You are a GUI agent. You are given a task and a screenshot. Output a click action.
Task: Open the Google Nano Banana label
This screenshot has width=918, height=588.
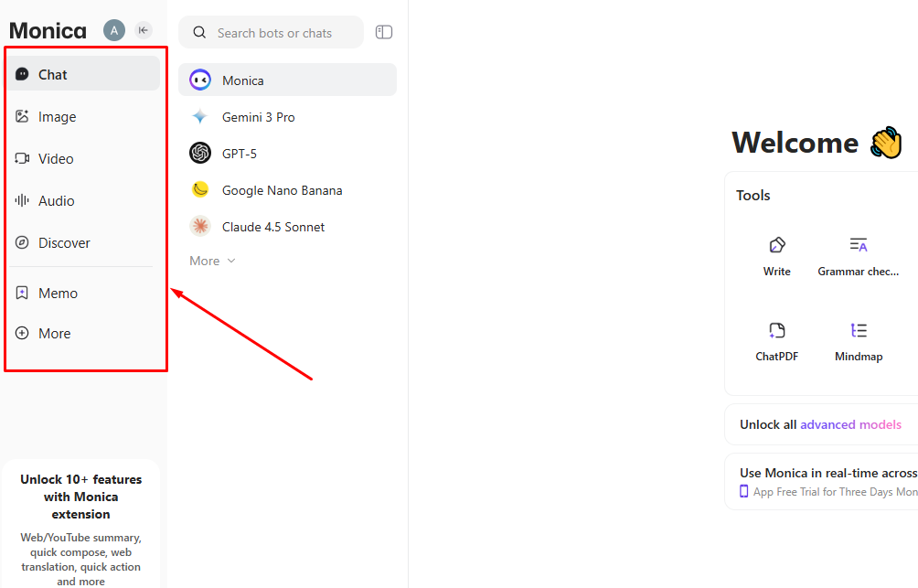click(x=283, y=190)
